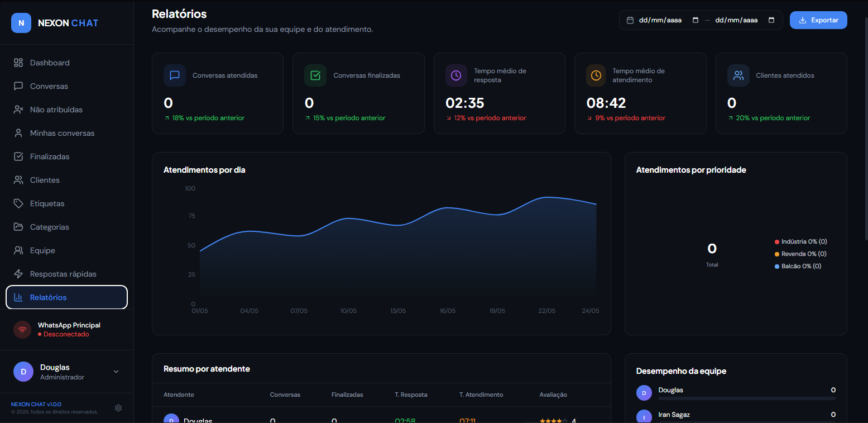Click the 22/05 label on chart axis
Image resolution: width=868 pixels, height=423 pixels.
point(546,311)
